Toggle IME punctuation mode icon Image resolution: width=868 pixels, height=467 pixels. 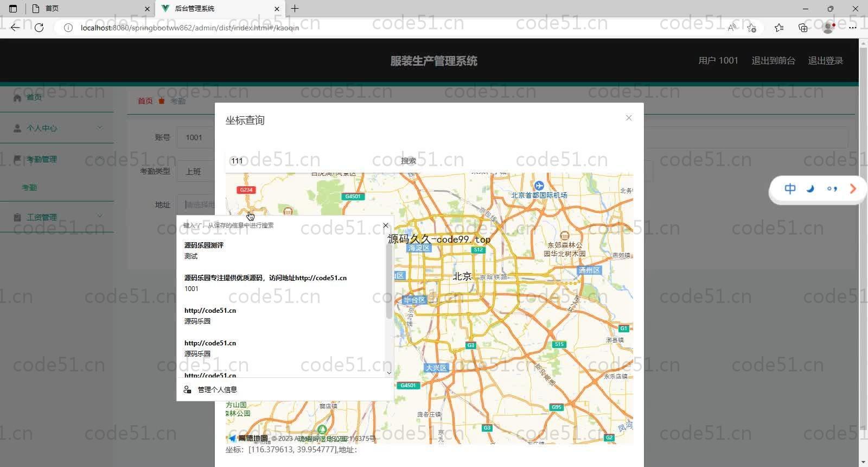pyautogui.click(x=832, y=189)
